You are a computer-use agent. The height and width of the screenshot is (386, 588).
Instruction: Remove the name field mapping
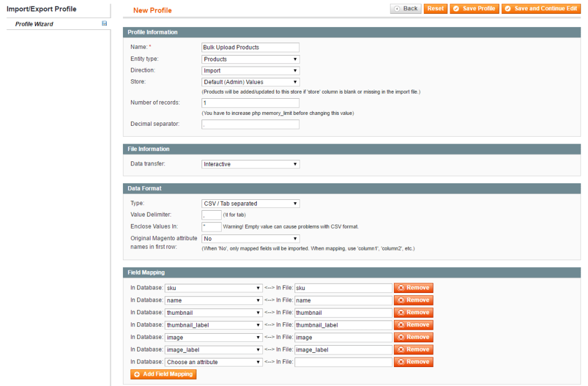(413, 300)
